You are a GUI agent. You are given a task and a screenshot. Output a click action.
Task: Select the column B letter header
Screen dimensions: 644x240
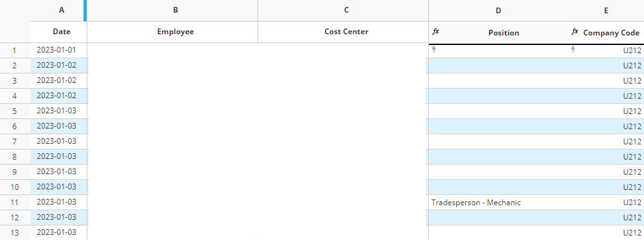tap(175, 10)
